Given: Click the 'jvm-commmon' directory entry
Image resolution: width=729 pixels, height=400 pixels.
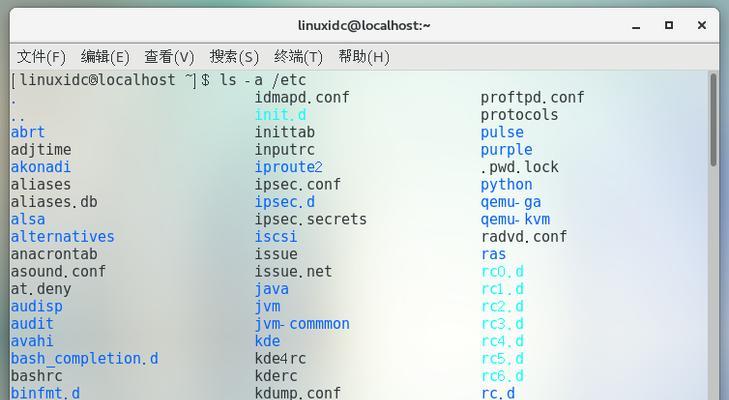Looking at the screenshot, I should pyautogui.click(x=302, y=324).
